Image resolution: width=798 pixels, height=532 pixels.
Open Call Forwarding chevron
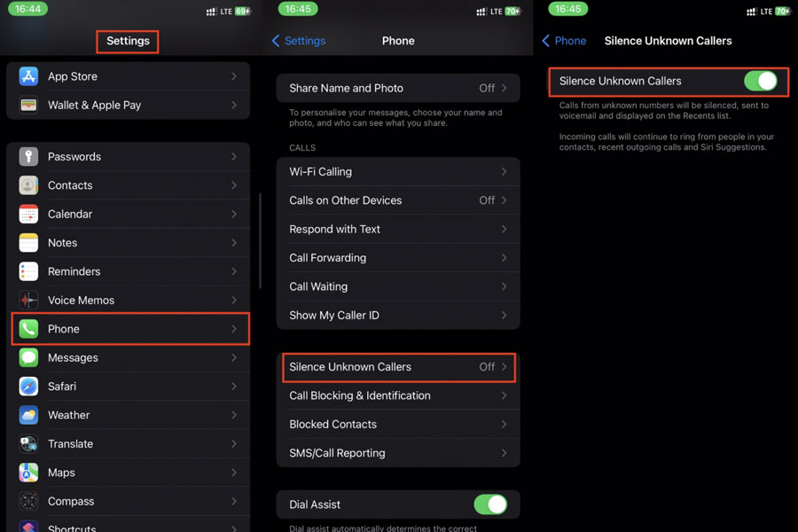504,258
